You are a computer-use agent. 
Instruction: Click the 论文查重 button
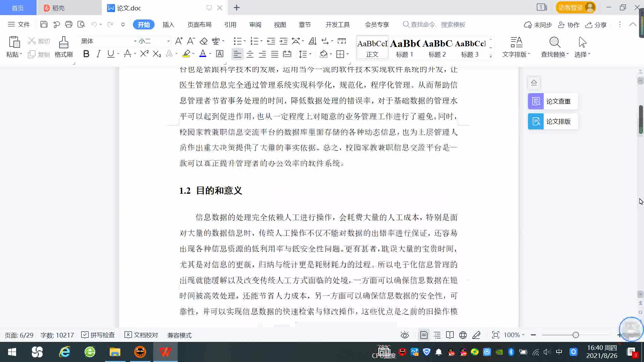553,101
